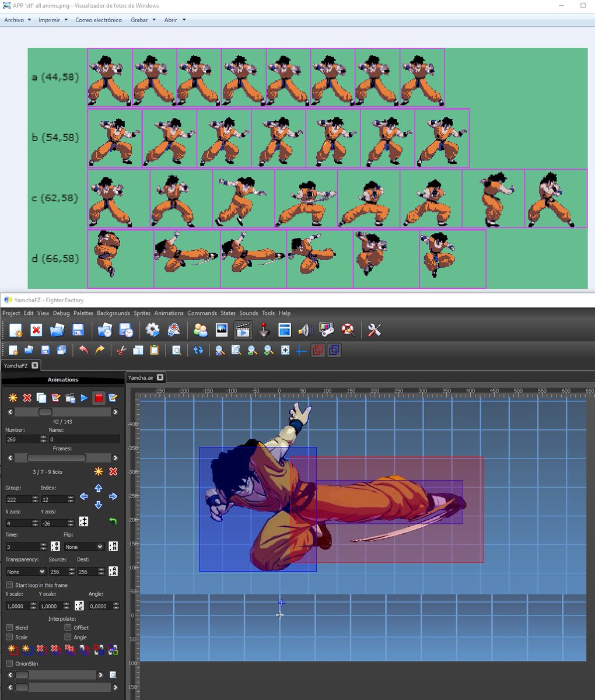Click the Name input field

(x=84, y=439)
